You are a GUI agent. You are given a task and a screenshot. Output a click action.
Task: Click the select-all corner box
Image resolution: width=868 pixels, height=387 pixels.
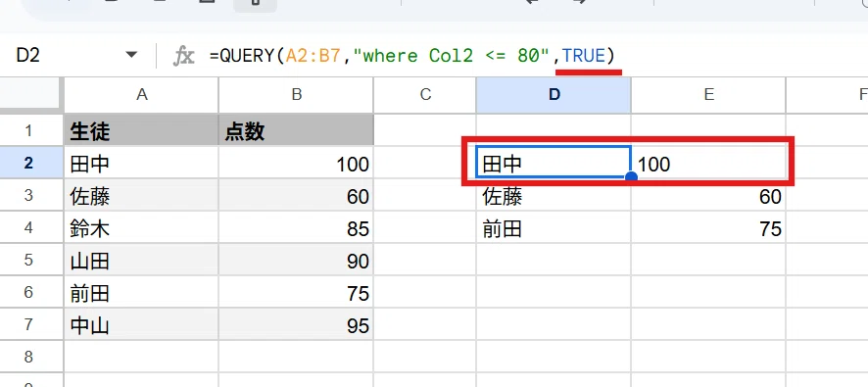click(30, 95)
